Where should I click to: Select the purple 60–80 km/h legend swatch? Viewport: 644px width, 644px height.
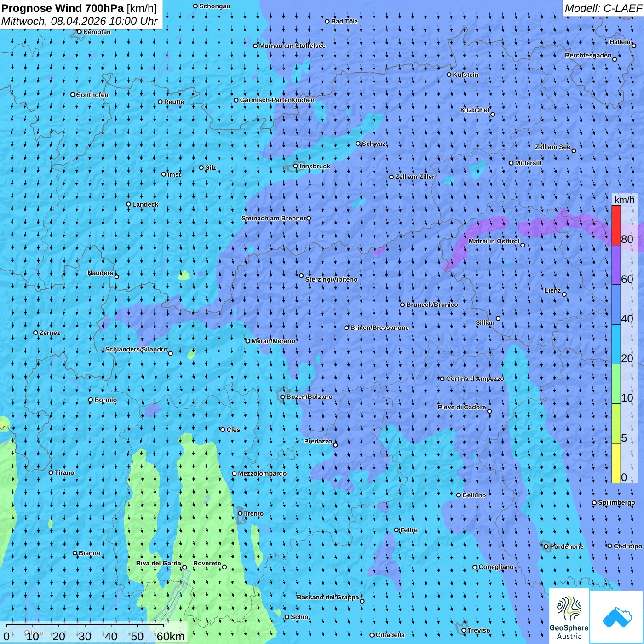coord(616,265)
